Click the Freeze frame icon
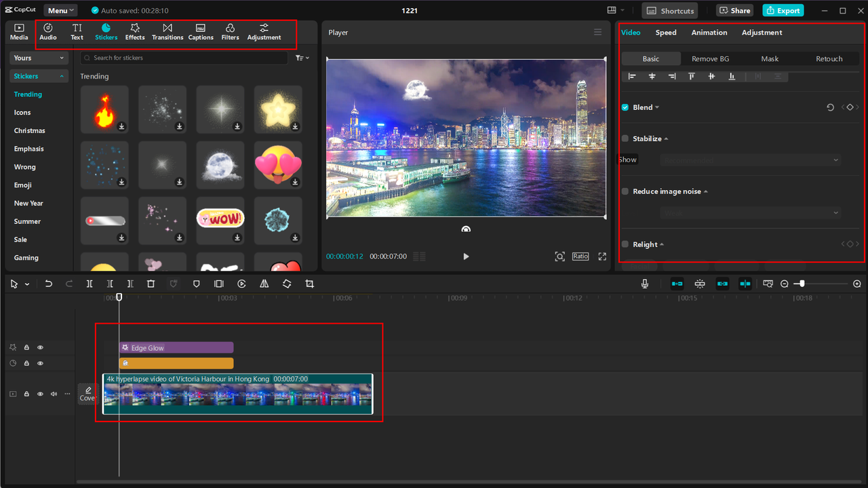868x488 pixels. 219,284
